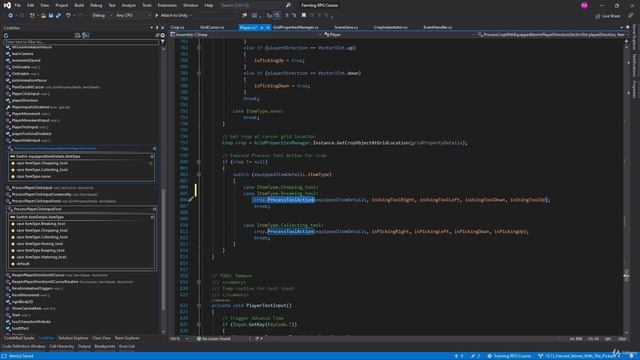640x360 pixels.
Task: Select movementSpeed member in CodeMaid list
Action: [x=26, y=60]
